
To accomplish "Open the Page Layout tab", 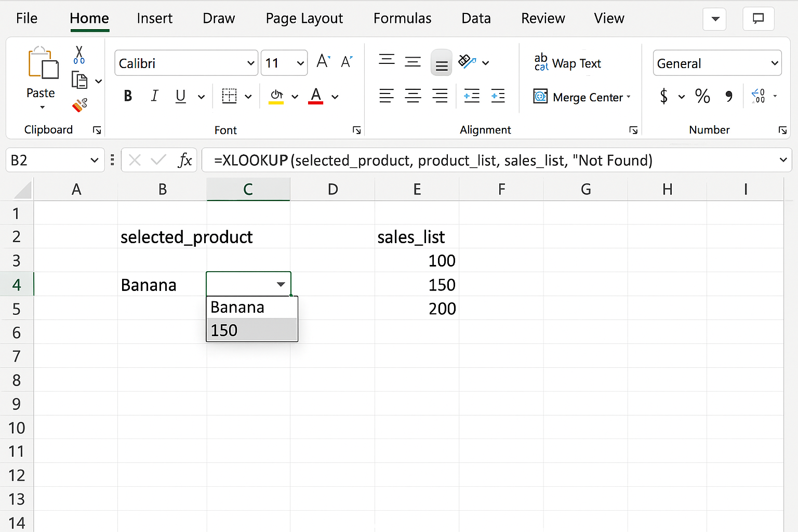I will pyautogui.click(x=304, y=18).
